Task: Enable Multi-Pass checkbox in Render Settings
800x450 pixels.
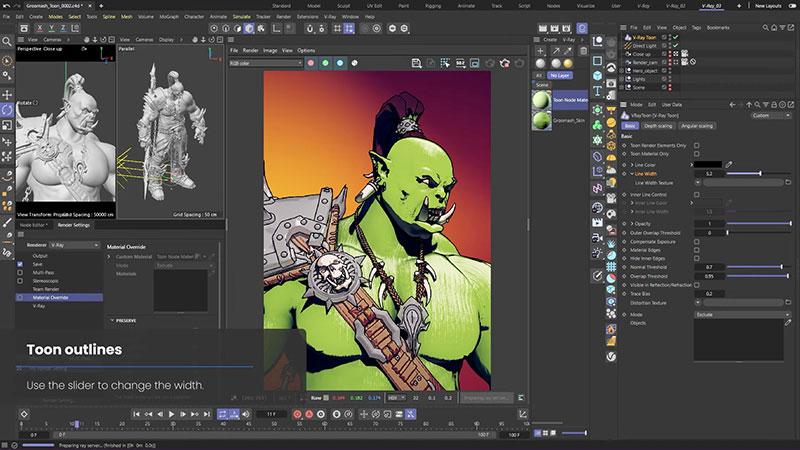Action: 20,272
